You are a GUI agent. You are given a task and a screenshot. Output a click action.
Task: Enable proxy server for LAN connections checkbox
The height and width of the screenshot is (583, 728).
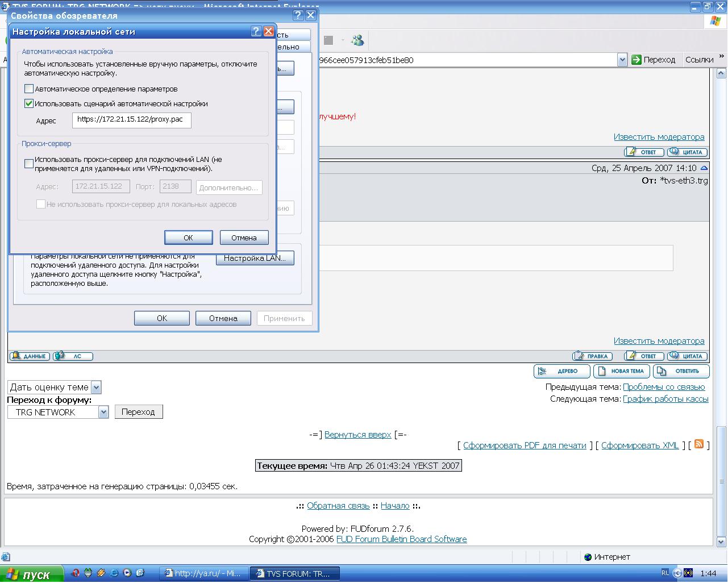(x=29, y=164)
